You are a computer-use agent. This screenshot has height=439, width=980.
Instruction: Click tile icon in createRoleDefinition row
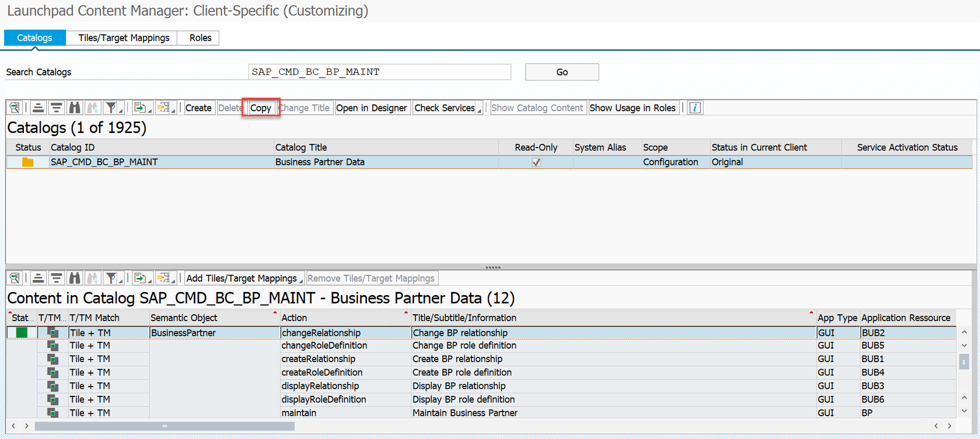click(52, 373)
